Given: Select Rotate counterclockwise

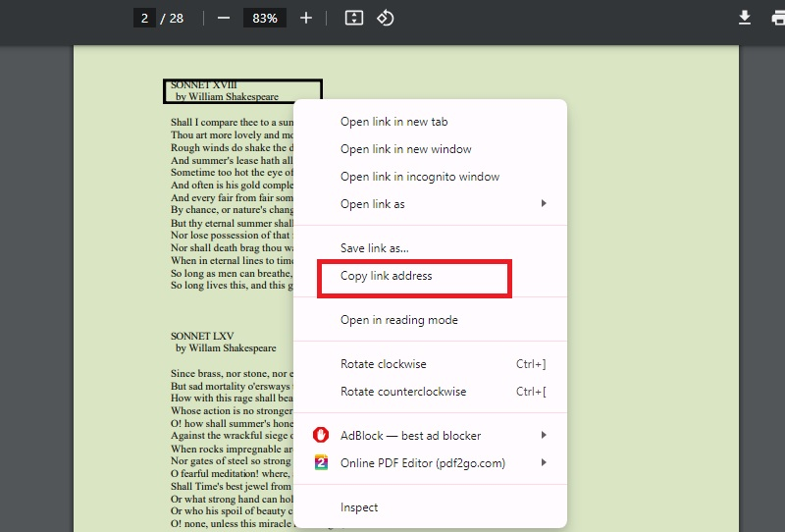Looking at the screenshot, I should click(x=430, y=392).
